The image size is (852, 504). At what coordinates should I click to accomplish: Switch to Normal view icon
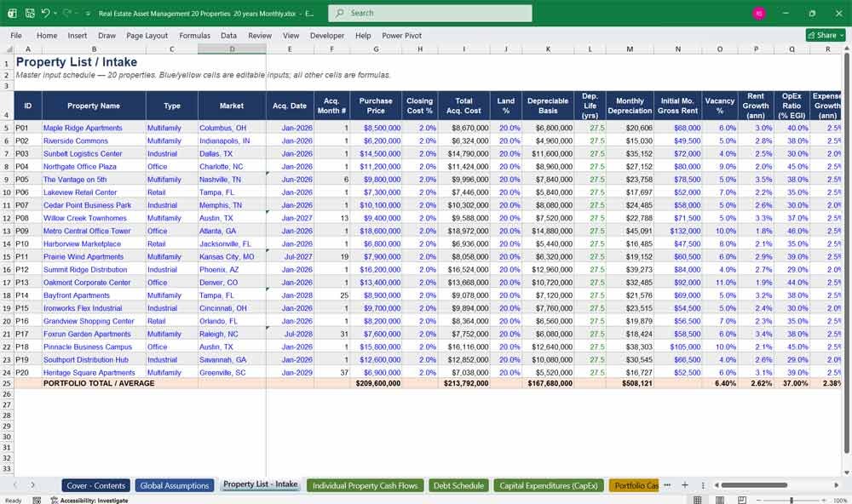tap(697, 500)
